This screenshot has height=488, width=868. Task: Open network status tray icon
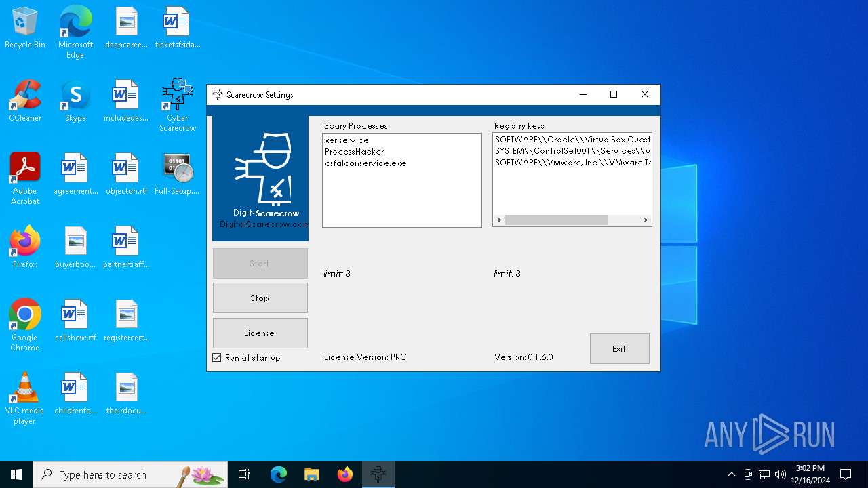[x=764, y=474]
